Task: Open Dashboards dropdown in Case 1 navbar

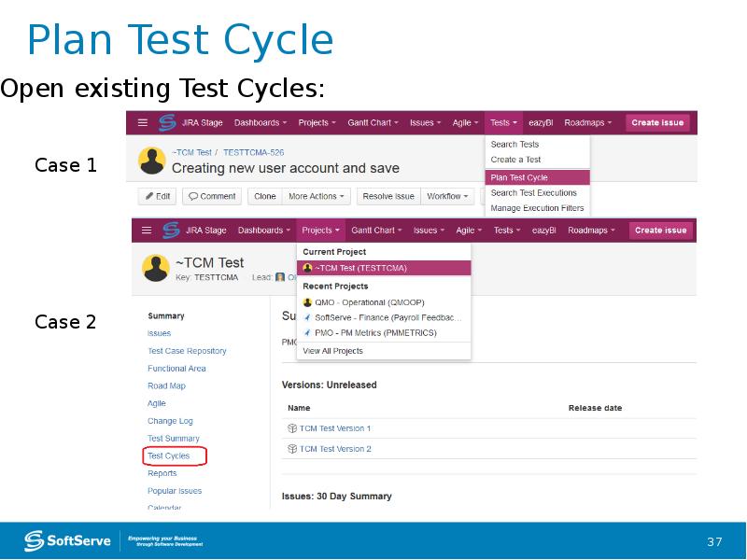Action: click(x=261, y=123)
